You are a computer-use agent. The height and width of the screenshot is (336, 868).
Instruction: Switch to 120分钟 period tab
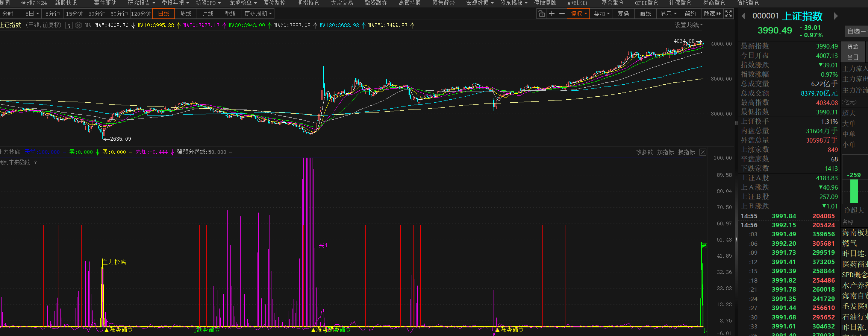[x=141, y=14]
